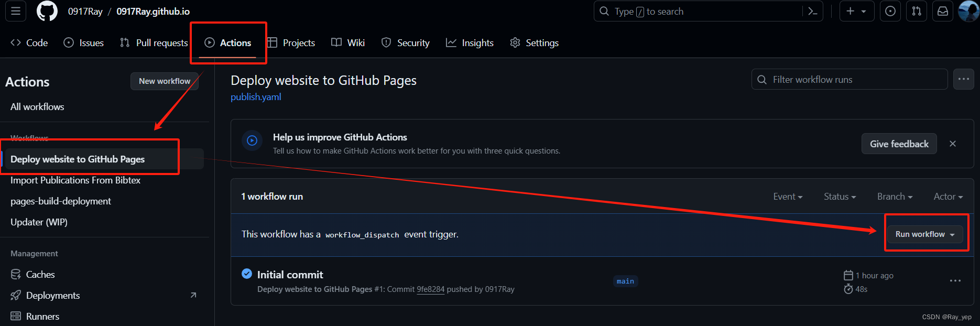Viewport: 980px width, 326px height.
Task: Click the success check icon of Initial commit
Action: pyautogui.click(x=247, y=274)
